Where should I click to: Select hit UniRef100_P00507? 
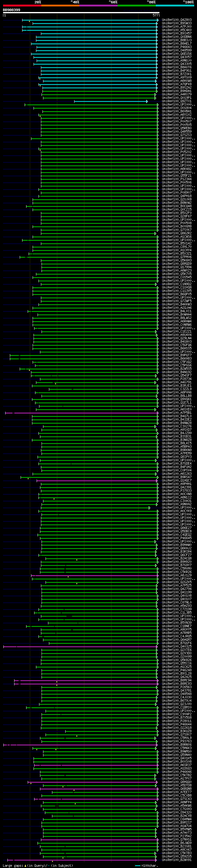177,122
